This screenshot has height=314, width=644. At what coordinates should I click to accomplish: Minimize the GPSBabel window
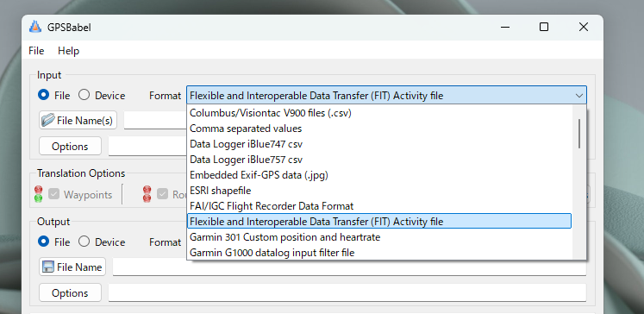pyautogui.click(x=505, y=27)
